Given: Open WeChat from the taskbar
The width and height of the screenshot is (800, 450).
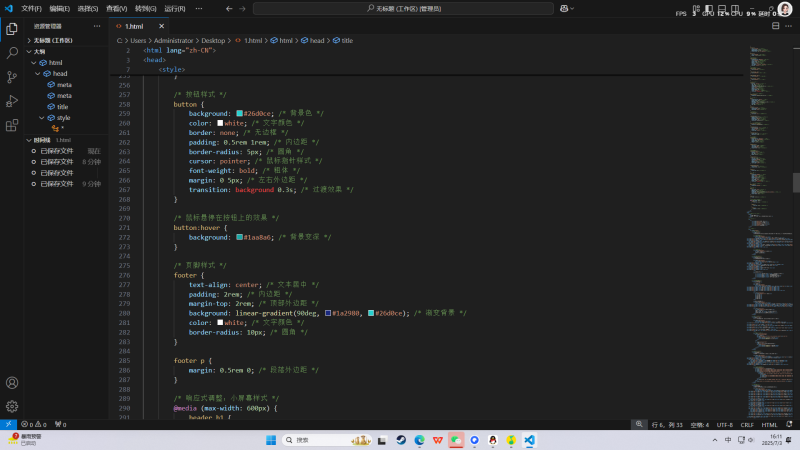Looking at the screenshot, I should click(456, 440).
